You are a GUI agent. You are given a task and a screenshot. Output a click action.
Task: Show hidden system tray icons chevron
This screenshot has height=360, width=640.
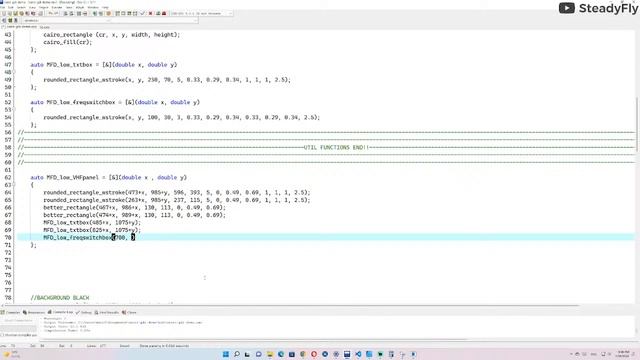(571, 354)
